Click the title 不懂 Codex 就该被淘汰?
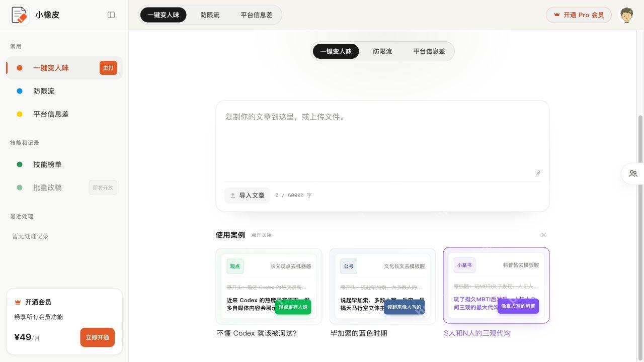644x362 pixels. click(x=257, y=333)
